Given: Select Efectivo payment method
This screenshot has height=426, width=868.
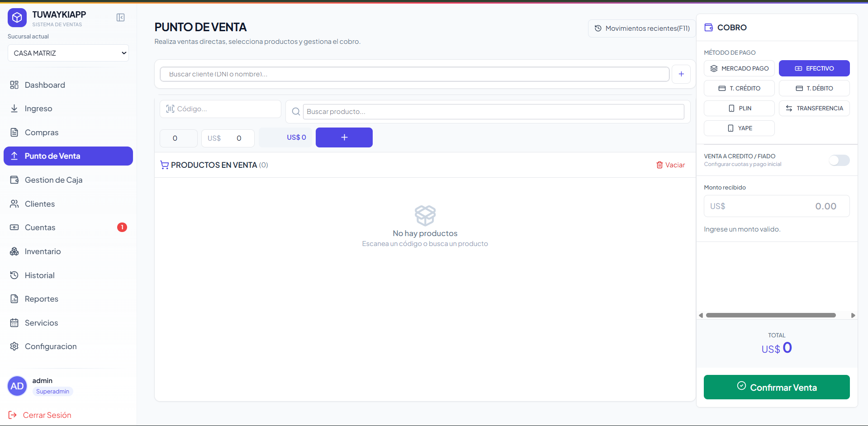Looking at the screenshot, I should coord(814,68).
